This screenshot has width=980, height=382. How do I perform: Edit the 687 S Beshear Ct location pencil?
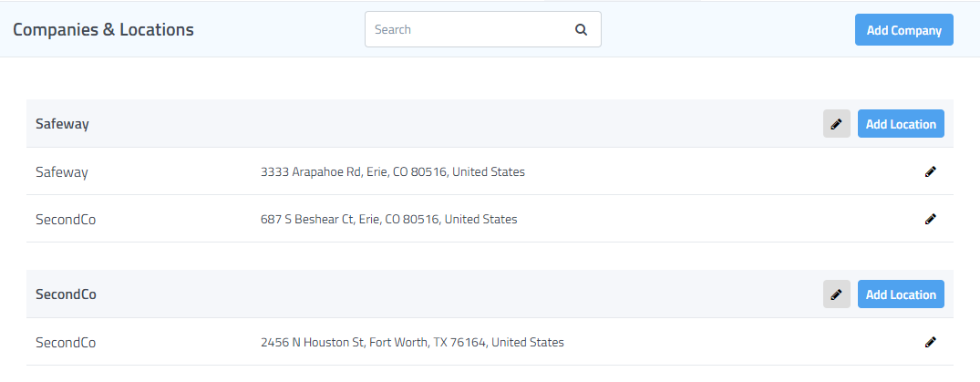pyautogui.click(x=930, y=219)
